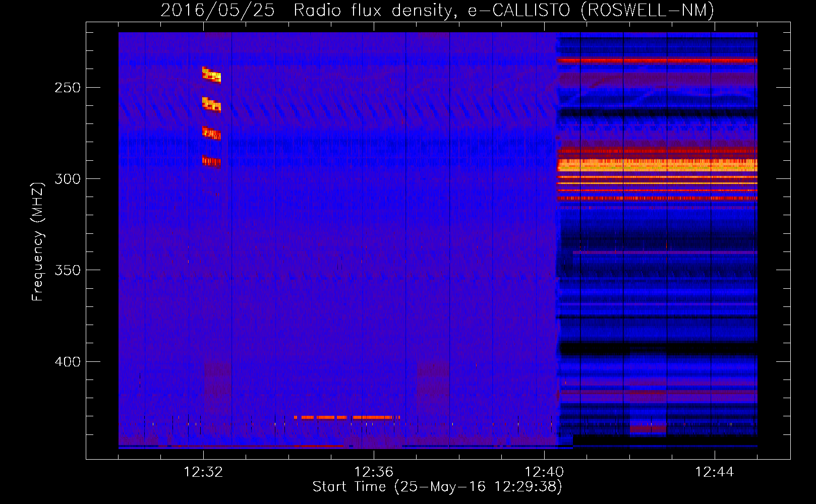Click the 12:40 time tick label
816x504 pixels.
coord(544,472)
